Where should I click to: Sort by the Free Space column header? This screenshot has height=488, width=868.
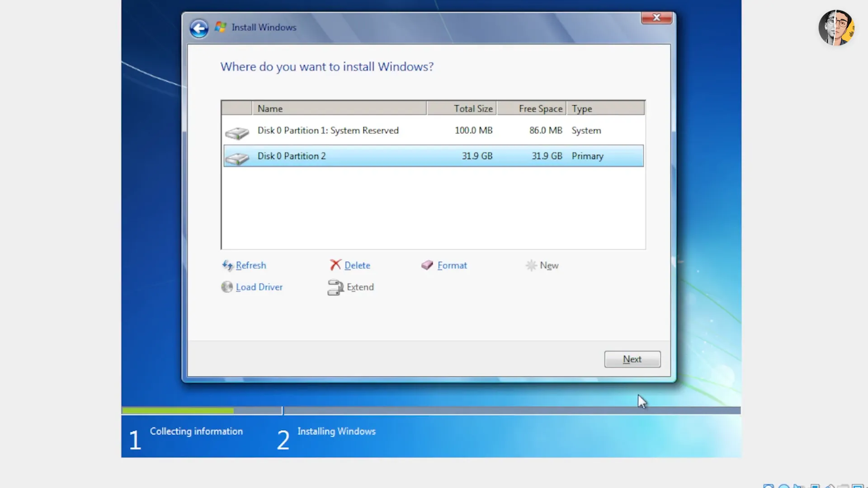tap(532, 108)
